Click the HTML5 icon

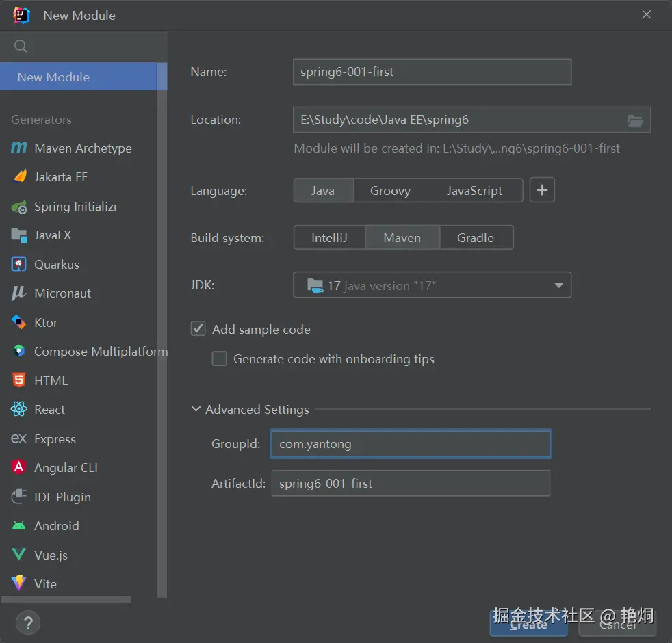coord(19,380)
